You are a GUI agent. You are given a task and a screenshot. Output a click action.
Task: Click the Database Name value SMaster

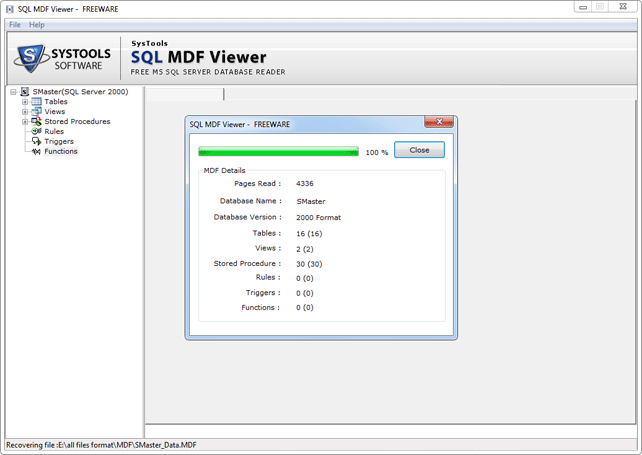[x=311, y=201]
